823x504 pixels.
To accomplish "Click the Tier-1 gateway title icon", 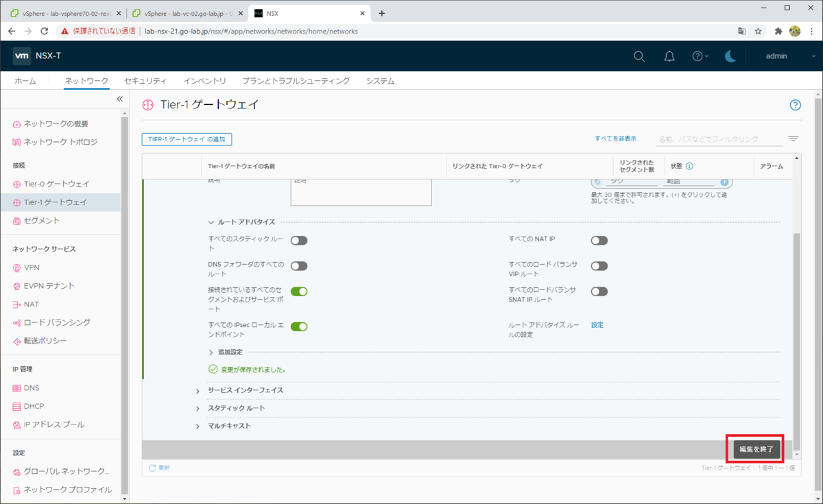I will coord(147,105).
